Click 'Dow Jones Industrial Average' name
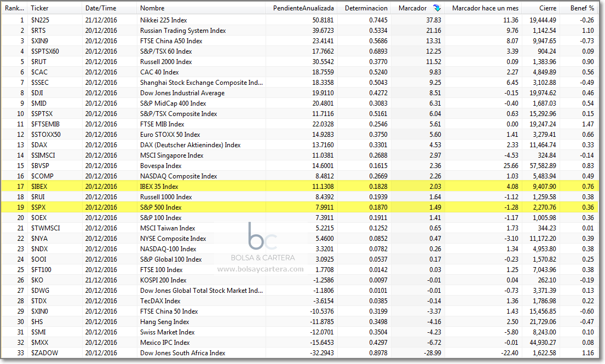 coord(182,93)
